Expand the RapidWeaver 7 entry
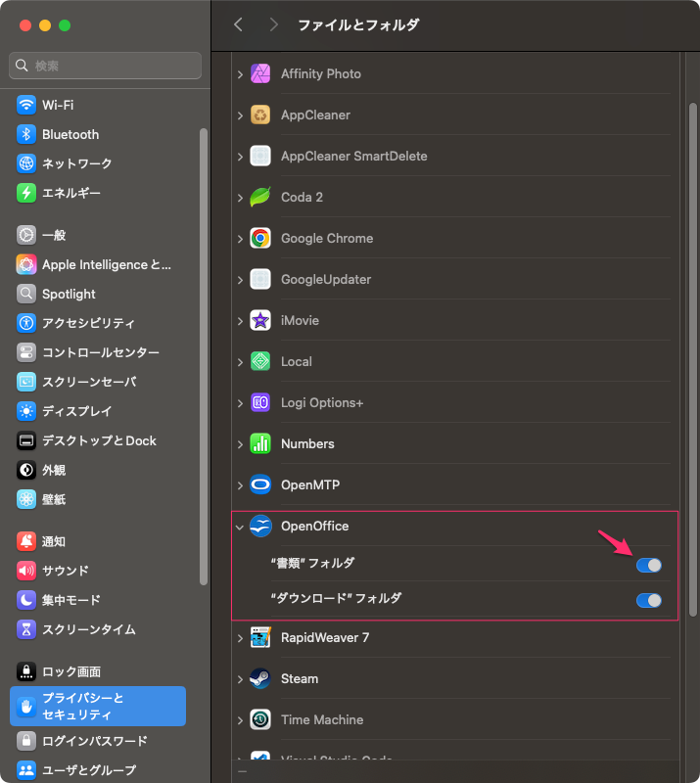Viewport: 700px width, 783px height. (x=240, y=638)
